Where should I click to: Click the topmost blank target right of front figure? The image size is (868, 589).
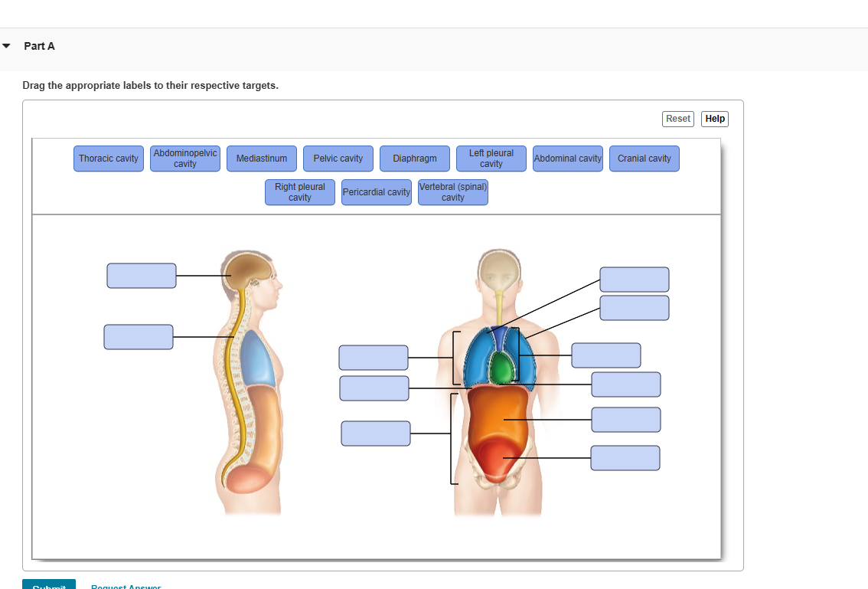click(x=635, y=280)
